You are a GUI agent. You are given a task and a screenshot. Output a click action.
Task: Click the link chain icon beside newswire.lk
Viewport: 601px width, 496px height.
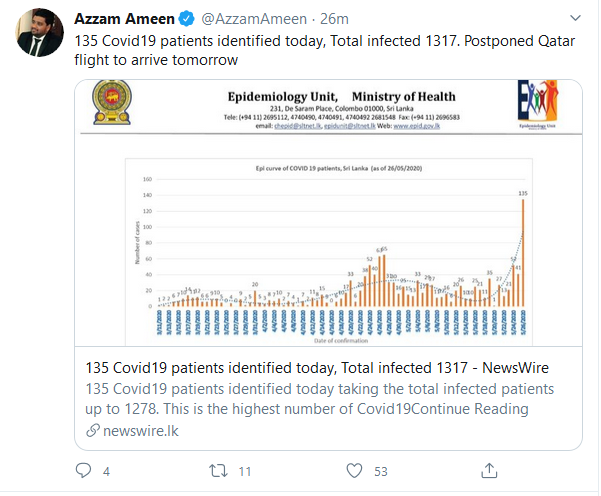[x=93, y=431]
